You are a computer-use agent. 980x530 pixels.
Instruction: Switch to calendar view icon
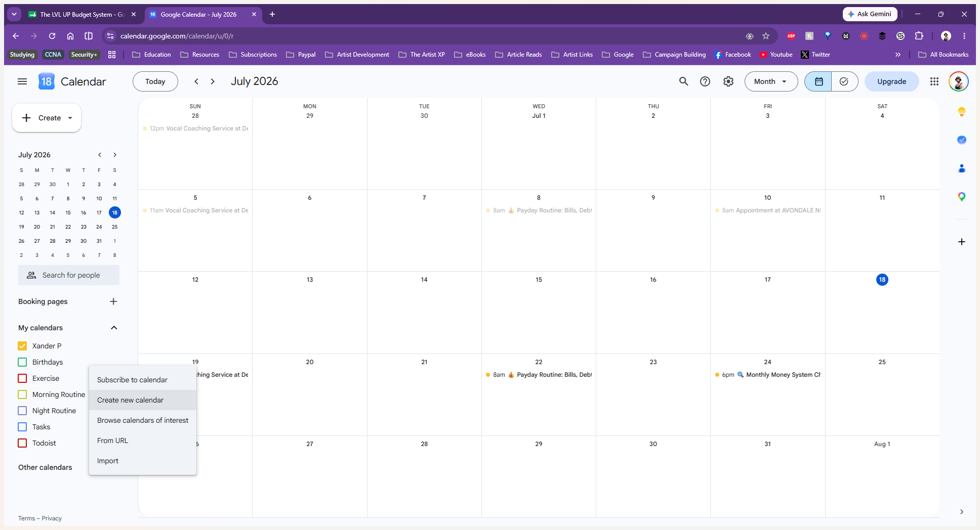[818, 81]
